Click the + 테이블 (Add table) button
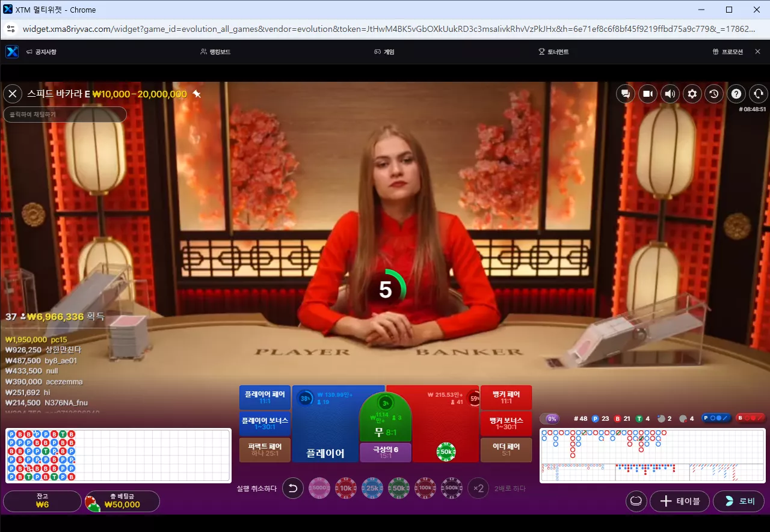This screenshot has height=532, width=770. click(680, 501)
